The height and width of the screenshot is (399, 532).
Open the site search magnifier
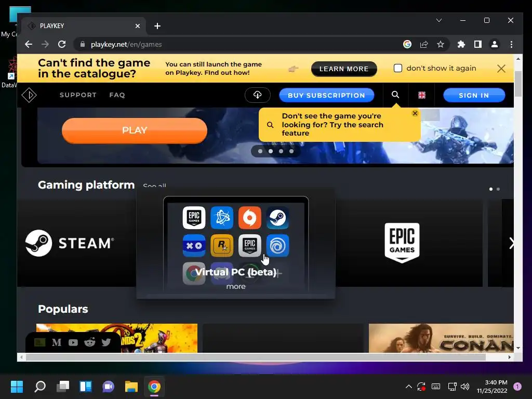395,95
